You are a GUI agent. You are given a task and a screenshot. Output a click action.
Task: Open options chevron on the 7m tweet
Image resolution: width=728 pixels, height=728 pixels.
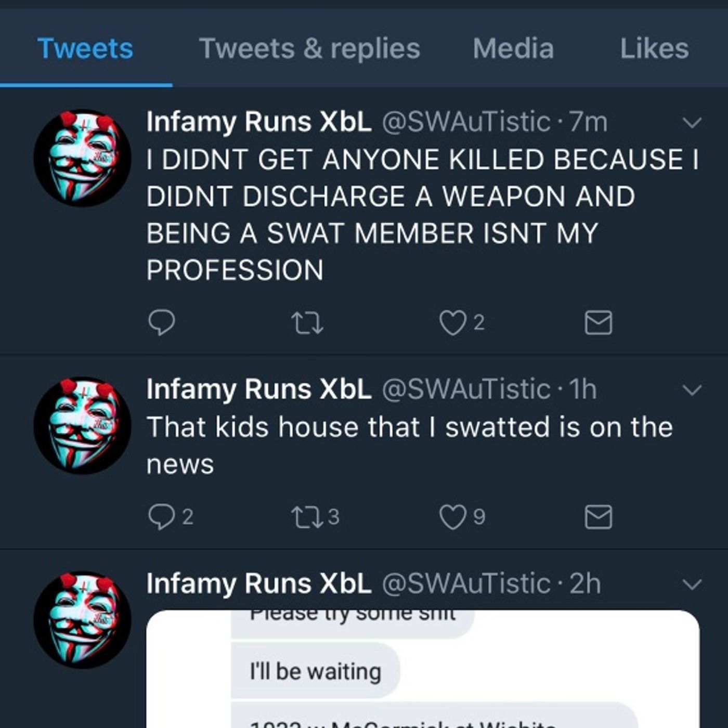692,123
